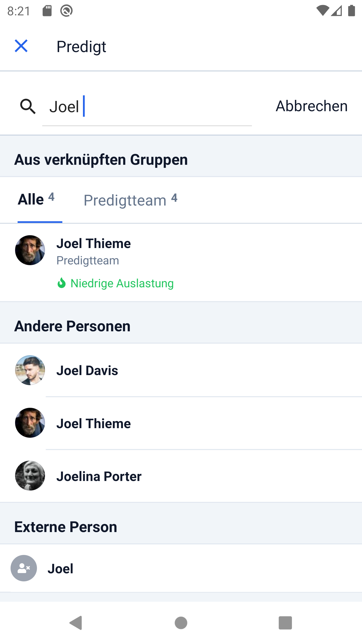Click the green flame workload icon

click(62, 283)
